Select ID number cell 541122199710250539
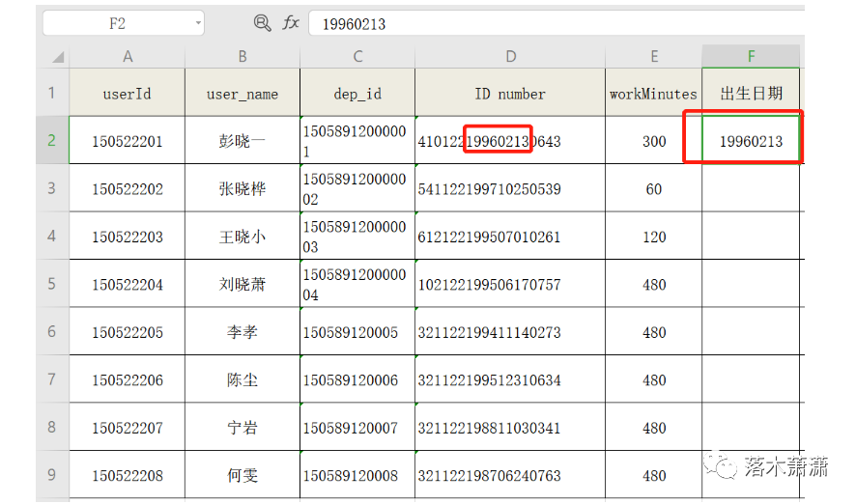 pos(510,188)
